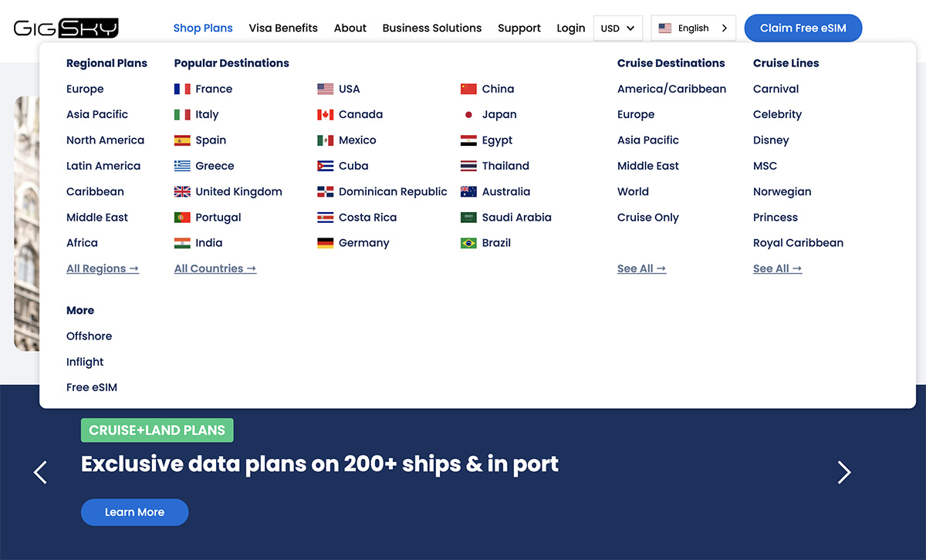Click the Brazil flag icon
The width and height of the screenshot is (926, 560).
click(x=468, y=243)
